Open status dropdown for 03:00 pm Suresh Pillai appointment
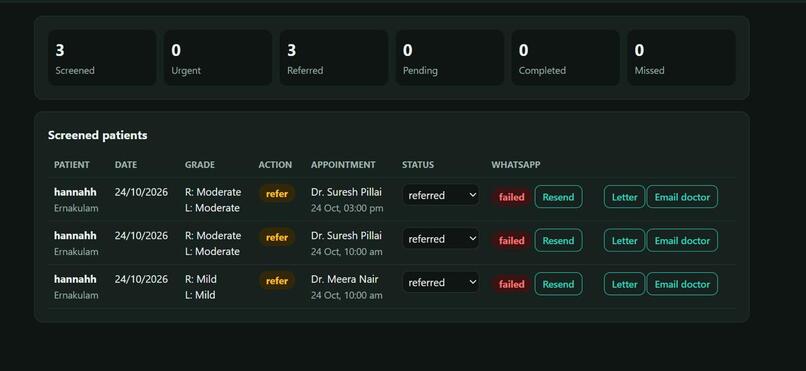806x371 pixels. (441, 195)
